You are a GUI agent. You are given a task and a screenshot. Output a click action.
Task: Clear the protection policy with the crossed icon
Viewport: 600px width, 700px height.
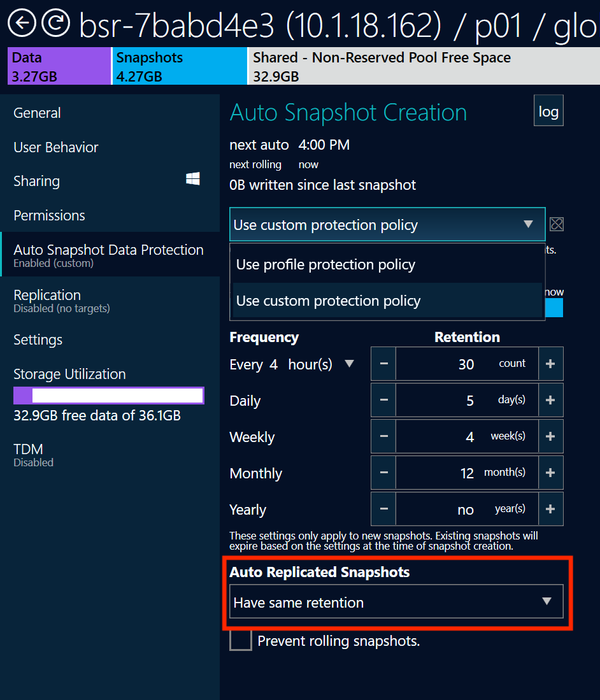[x=557, y=224]
